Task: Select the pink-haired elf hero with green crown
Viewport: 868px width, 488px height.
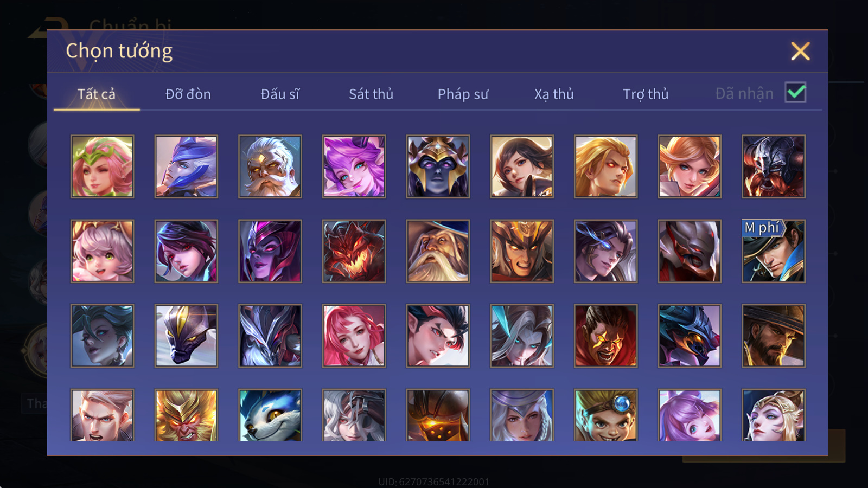Action: click(x=102, y=166)
